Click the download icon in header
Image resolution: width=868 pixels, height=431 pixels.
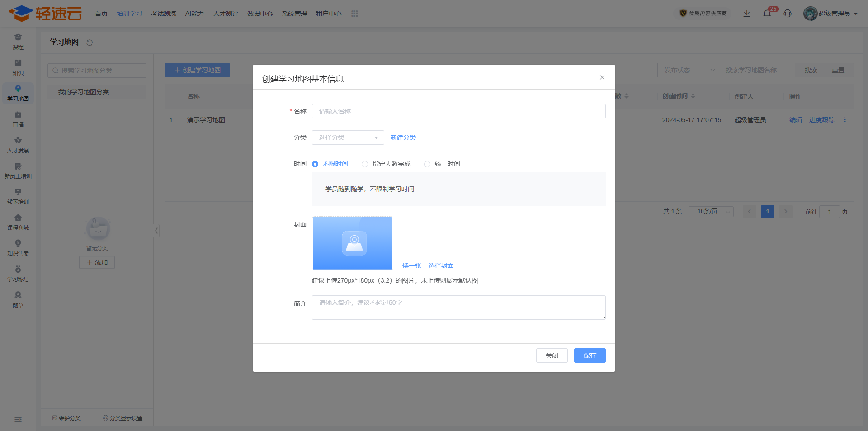747,14
